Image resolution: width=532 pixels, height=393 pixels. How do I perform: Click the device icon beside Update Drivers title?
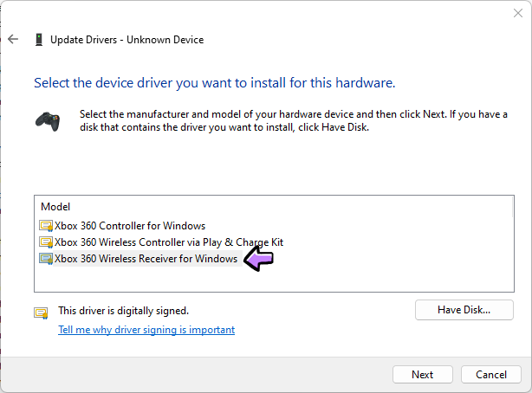click(38, 39)
